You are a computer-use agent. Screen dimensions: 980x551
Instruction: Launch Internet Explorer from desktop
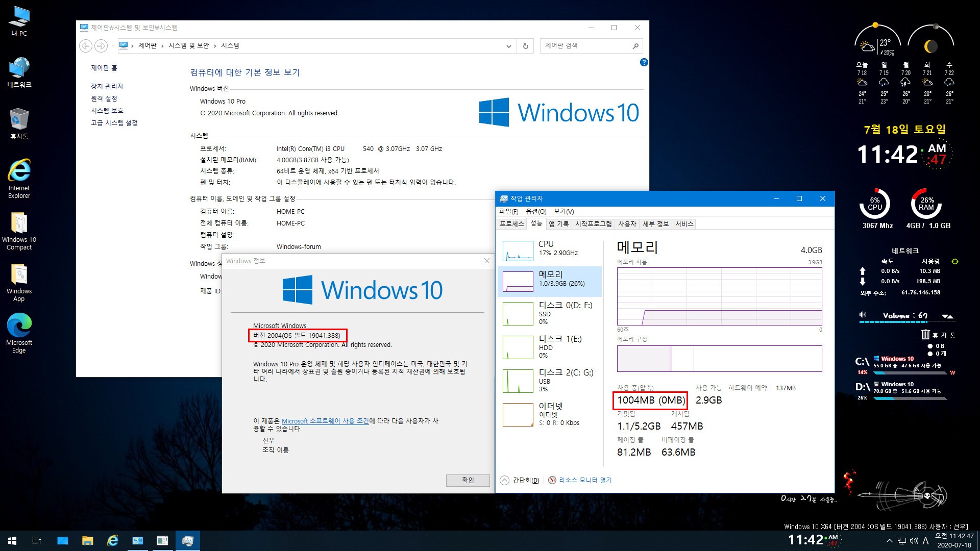pos(19,179)
